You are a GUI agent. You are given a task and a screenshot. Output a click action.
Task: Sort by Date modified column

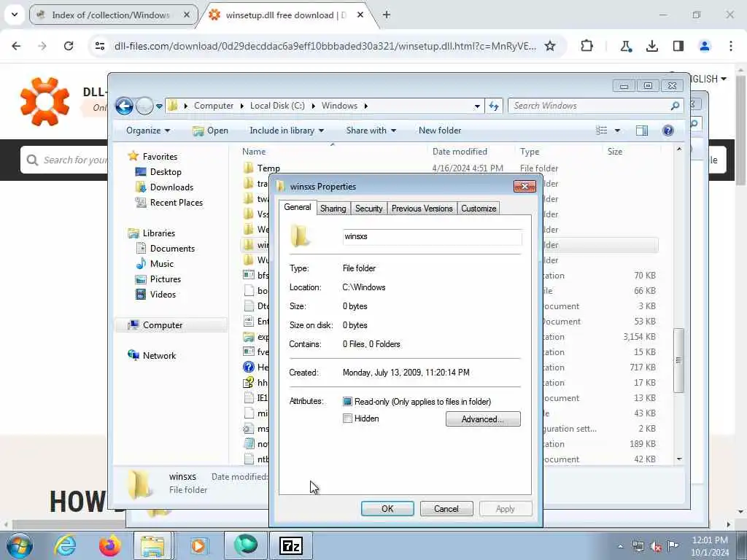[x=460, y=152]
